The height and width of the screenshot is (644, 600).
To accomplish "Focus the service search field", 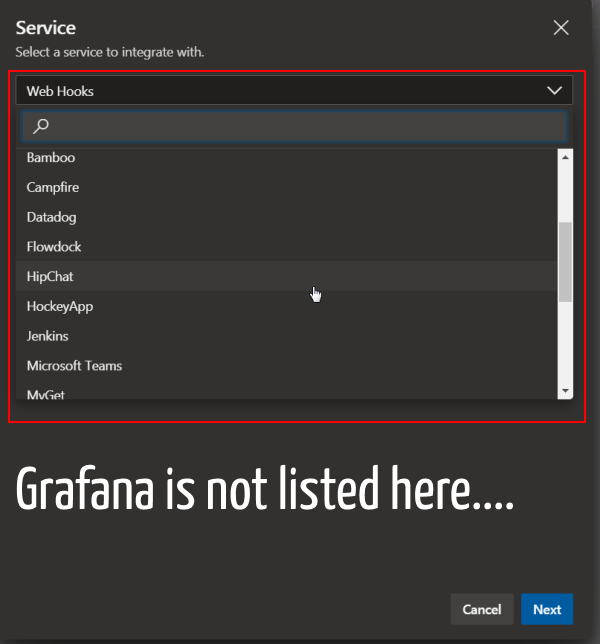I will [x=294, y=126].
